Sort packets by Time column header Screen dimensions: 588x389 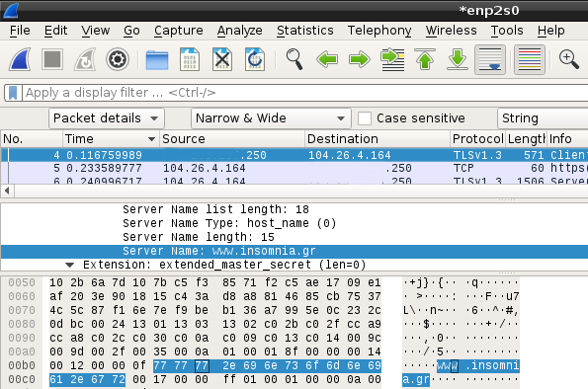click(111, 139)
